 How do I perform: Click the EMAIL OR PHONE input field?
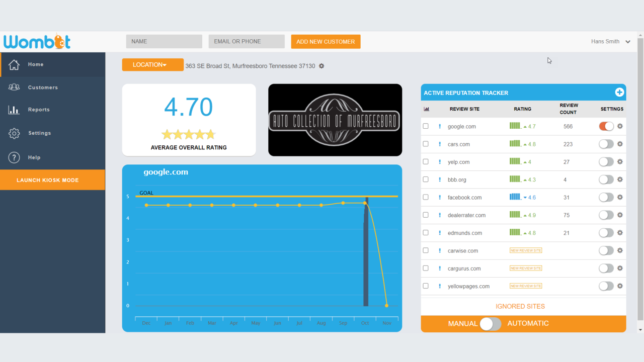coord(247,42)
